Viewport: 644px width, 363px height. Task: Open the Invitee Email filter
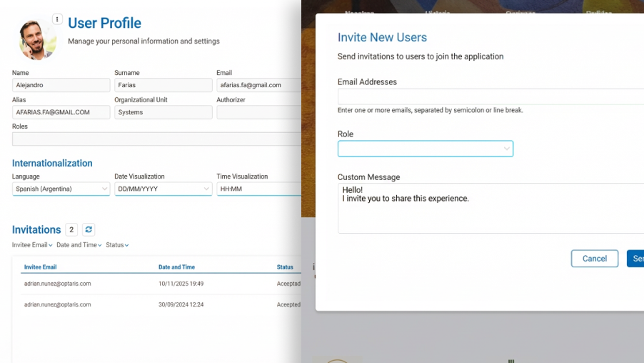pos(32,245)
